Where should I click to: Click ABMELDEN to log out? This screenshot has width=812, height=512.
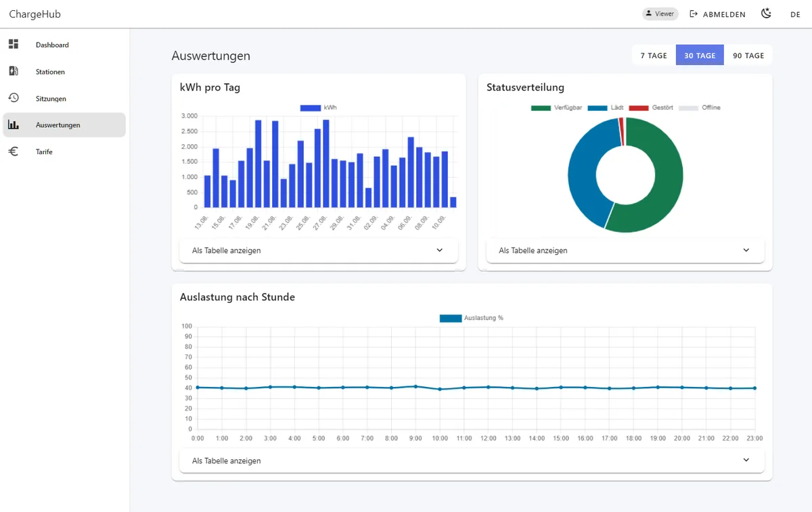717,14
